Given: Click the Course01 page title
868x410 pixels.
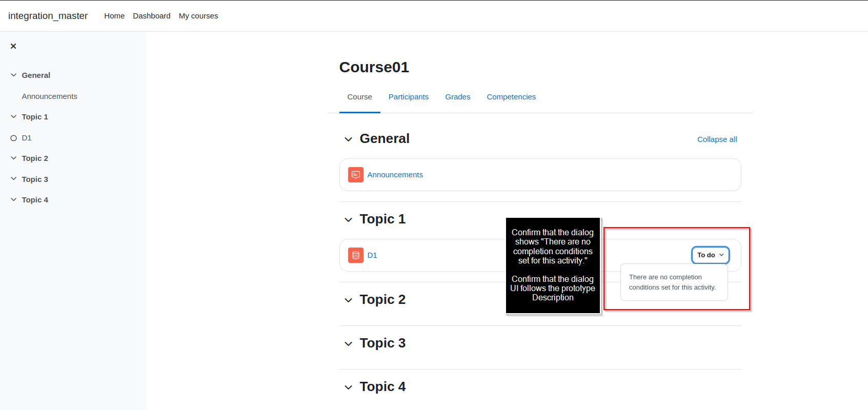Looking at the screenshot, I should click(x=374, y=67).
